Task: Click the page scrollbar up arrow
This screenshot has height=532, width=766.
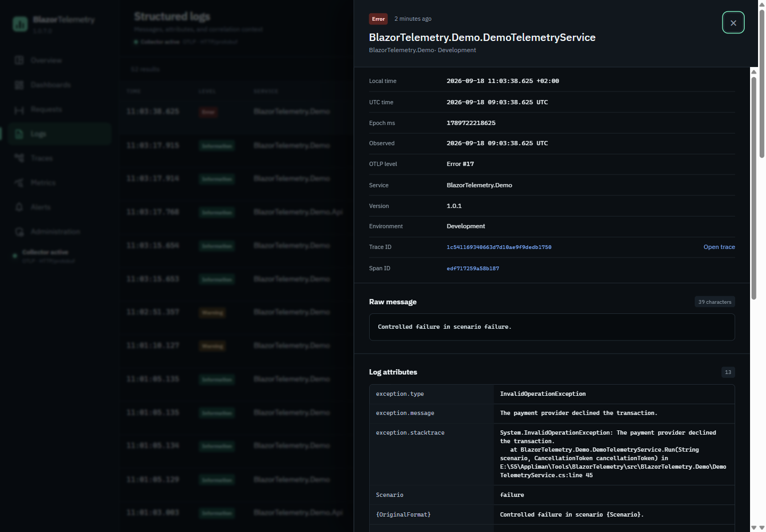Action: tap(762, 4)
